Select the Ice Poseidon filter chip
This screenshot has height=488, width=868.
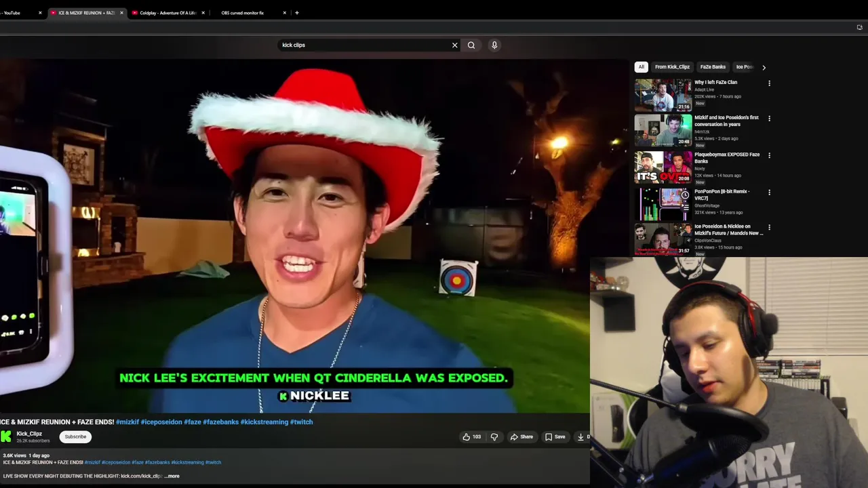745,67
